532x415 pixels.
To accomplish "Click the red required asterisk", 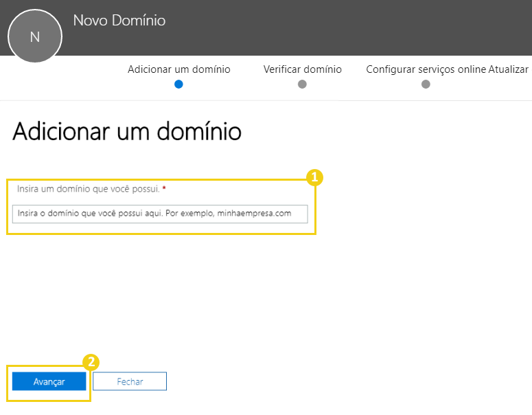I will [164, 189].
